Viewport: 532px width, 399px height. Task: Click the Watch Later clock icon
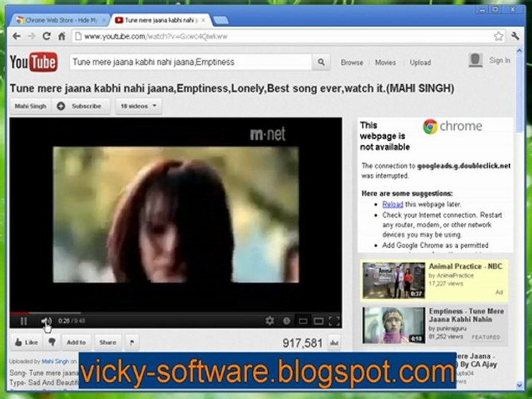pos(287,321)
